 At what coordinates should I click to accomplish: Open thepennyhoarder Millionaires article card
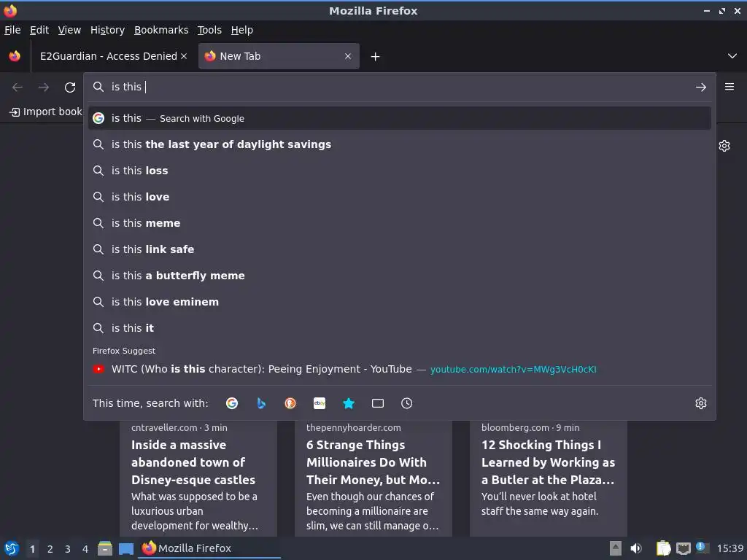click(373, 478)
